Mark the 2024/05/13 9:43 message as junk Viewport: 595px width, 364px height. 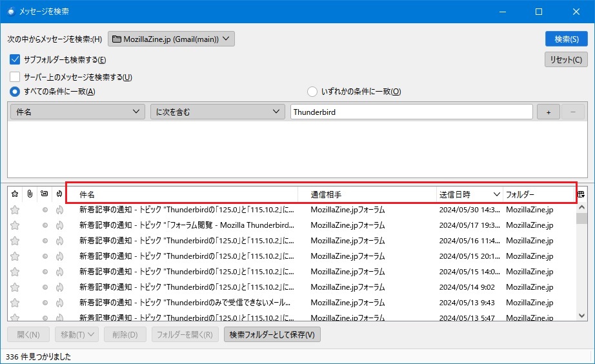point(59,303)
